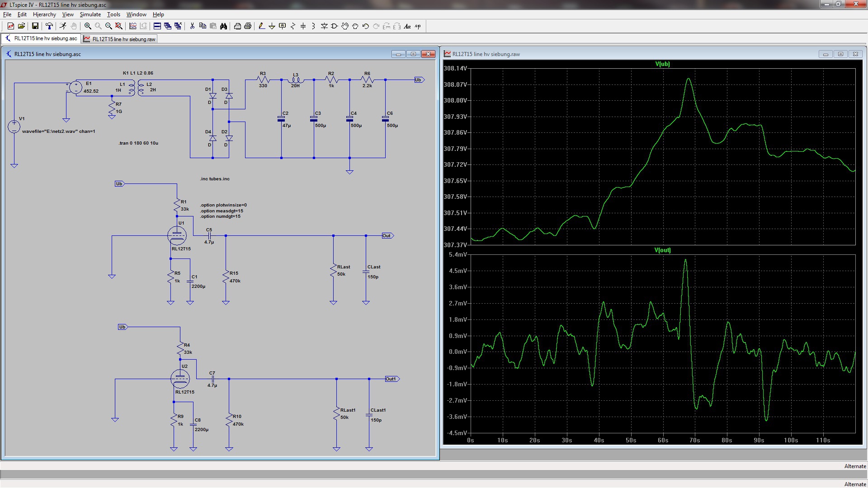Click the V(out) trace label

662,250
